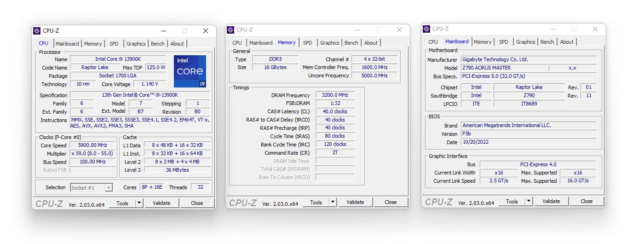Switch to CPU tab in the Memory window
644x244 pixels.
(237, 43)
